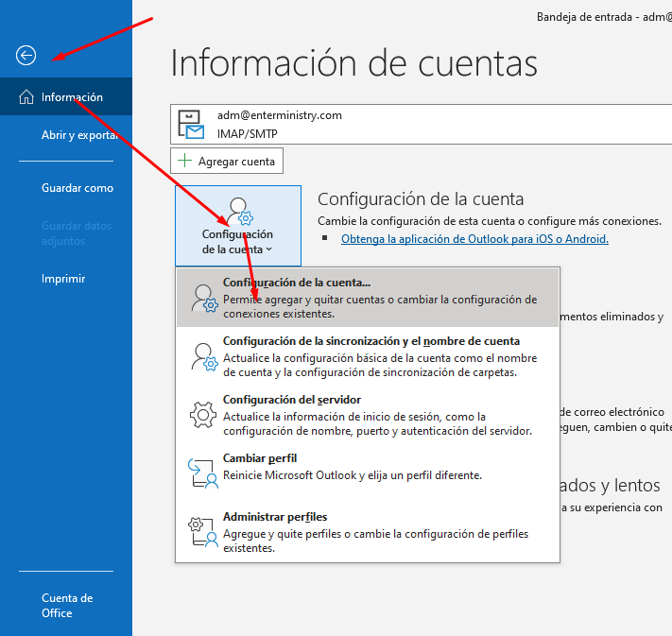This screenshot has width=672, height=636.
Task: Click the mailbox icon for adm@enterministry.com
Action: tap(193, 124)
